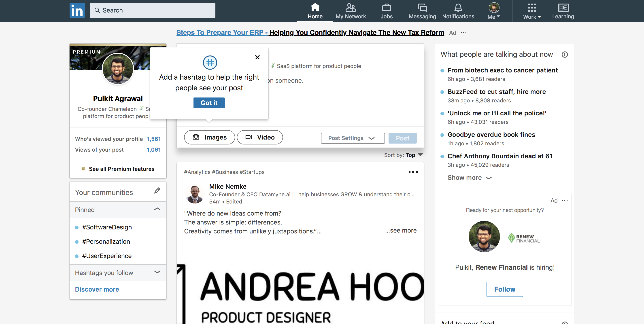Open options for the top banner ad
This screenshot has width=644, height=324.
click(x=463, y=33)
